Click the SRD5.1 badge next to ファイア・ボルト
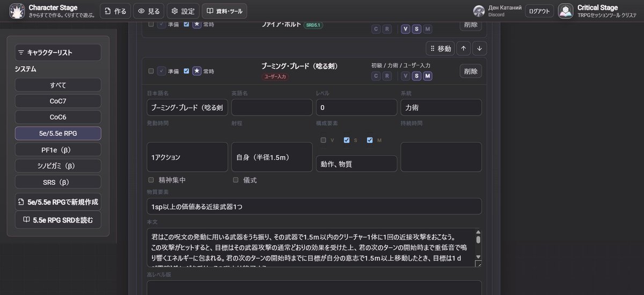644x295 pixels. (x=313, y=25)
